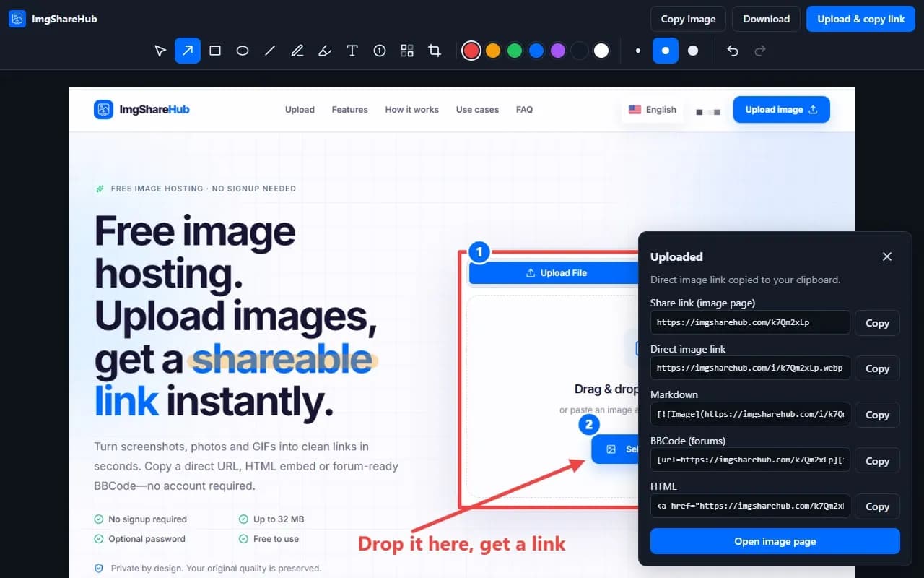Pick the green color swatch

coord(515,51)
